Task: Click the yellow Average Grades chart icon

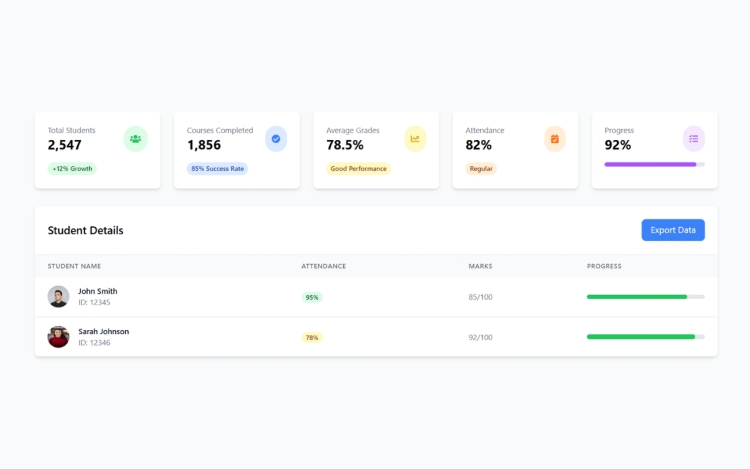Action: pyautogui.click(x=415, y=139)
